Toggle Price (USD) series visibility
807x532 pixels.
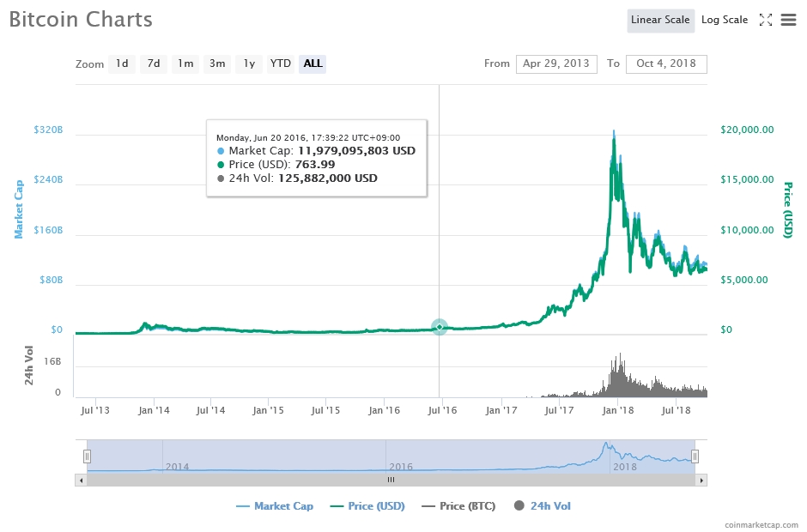pos(368,506)
